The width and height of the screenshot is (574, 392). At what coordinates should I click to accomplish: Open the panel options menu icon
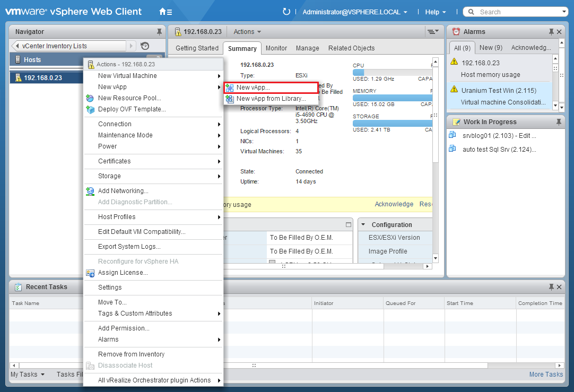coord(433,32)
